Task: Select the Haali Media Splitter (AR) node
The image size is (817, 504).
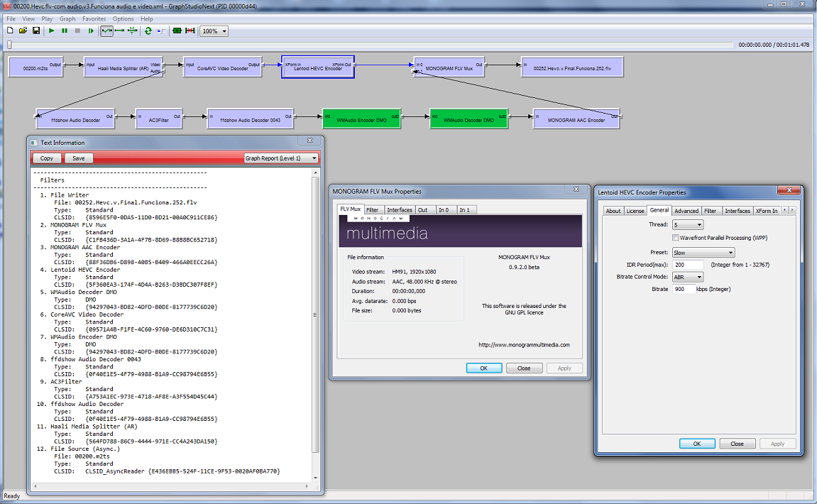Action: tap(123, 67)
